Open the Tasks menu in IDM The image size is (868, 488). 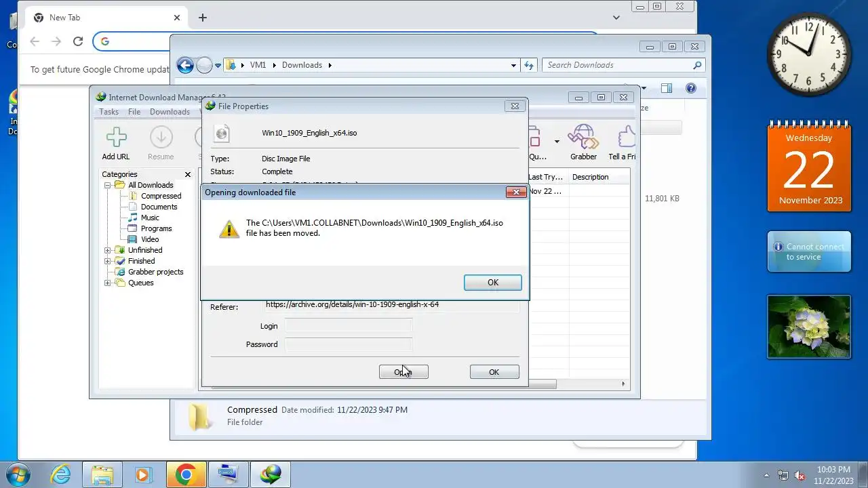[108, 112]
